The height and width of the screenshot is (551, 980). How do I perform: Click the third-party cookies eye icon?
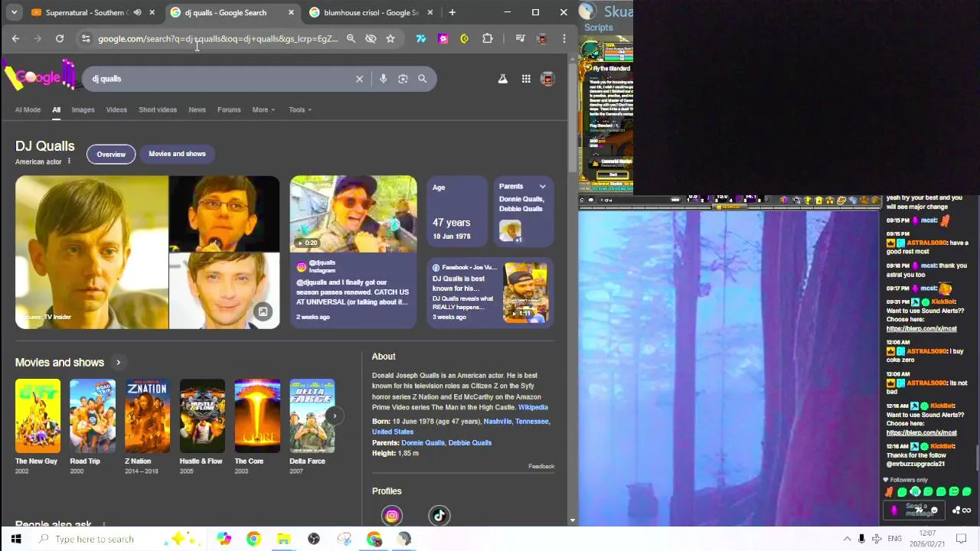(371, 38)
